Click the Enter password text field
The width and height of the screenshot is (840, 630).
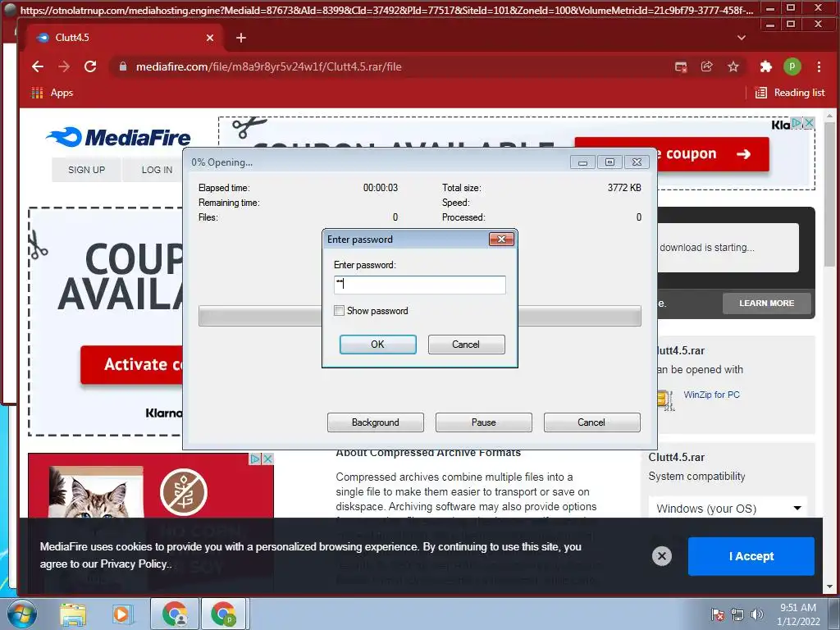(419, 285)
